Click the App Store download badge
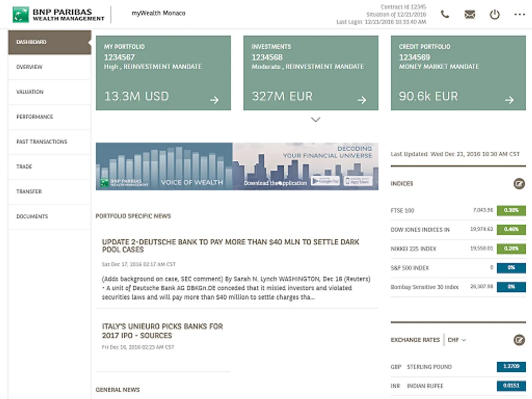This screenshot has width=532, height=399. point(358,181)
